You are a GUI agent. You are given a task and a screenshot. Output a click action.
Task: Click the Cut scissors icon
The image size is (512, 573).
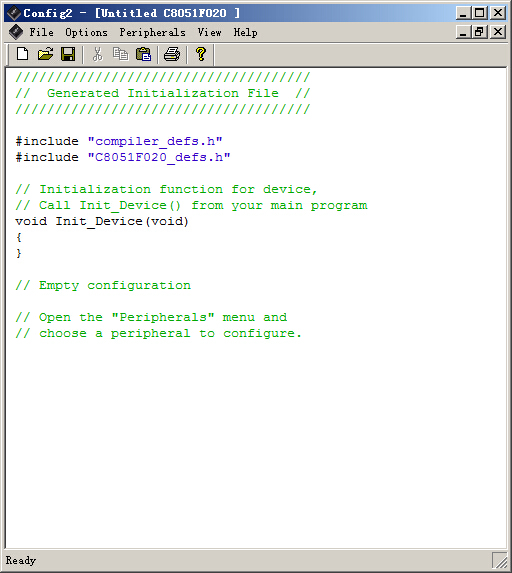point(97,54)
